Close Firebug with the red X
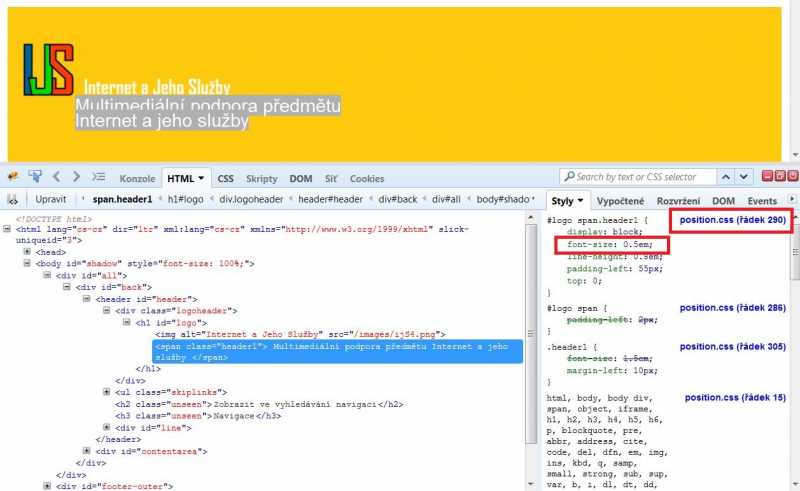 point(793,176)
